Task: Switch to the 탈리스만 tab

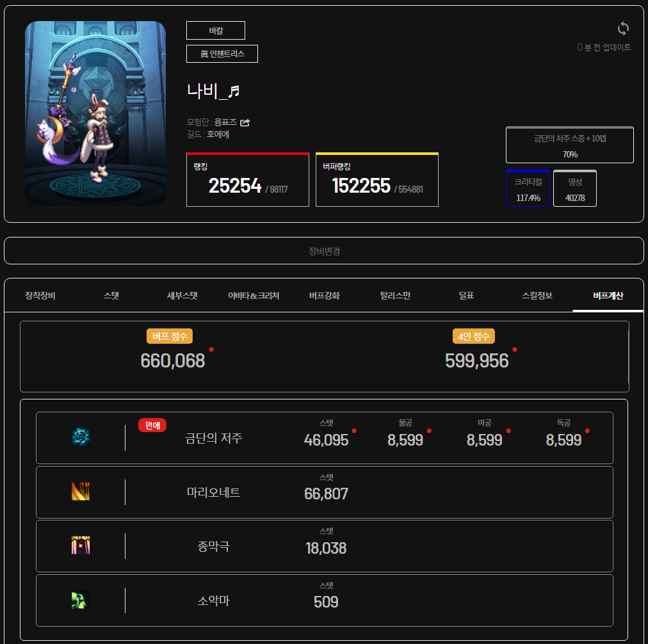Action: pyautogui.click(x=395, y=295)
